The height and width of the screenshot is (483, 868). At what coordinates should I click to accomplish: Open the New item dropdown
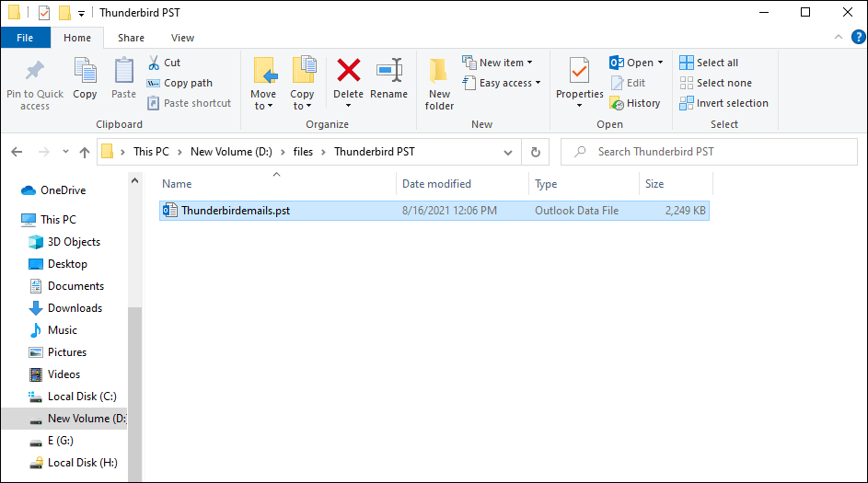pyautogui.click(x=497, y=63)
